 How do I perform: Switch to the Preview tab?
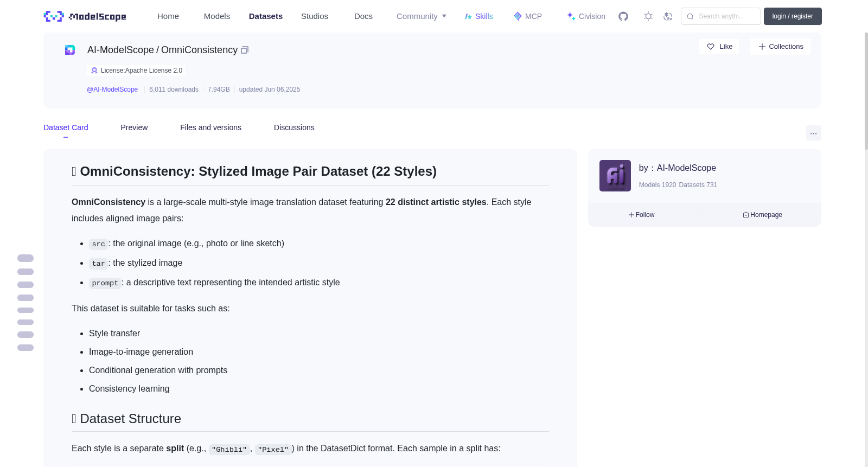[x=134, y=127]
